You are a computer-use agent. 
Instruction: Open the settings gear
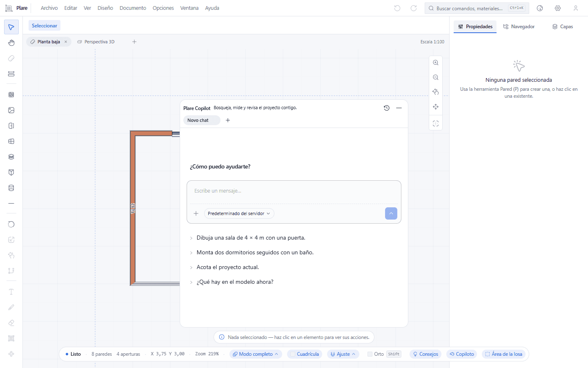558,8
